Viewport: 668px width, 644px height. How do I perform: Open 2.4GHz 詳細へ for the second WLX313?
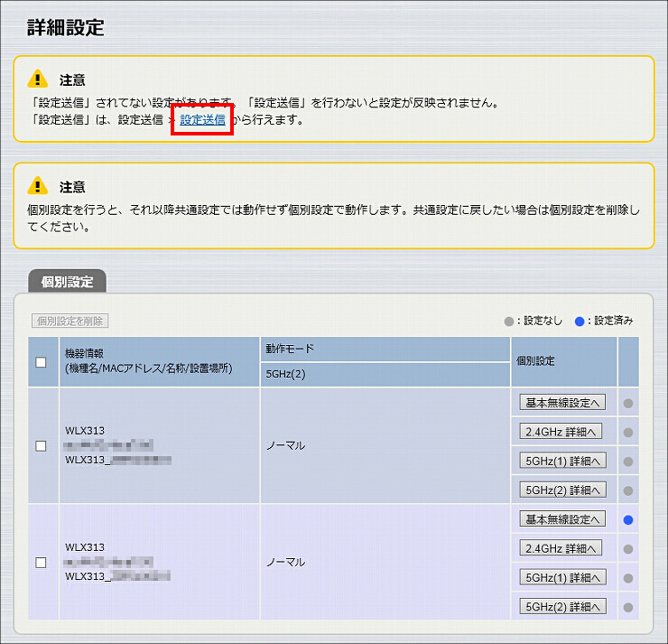click(561, 548)
